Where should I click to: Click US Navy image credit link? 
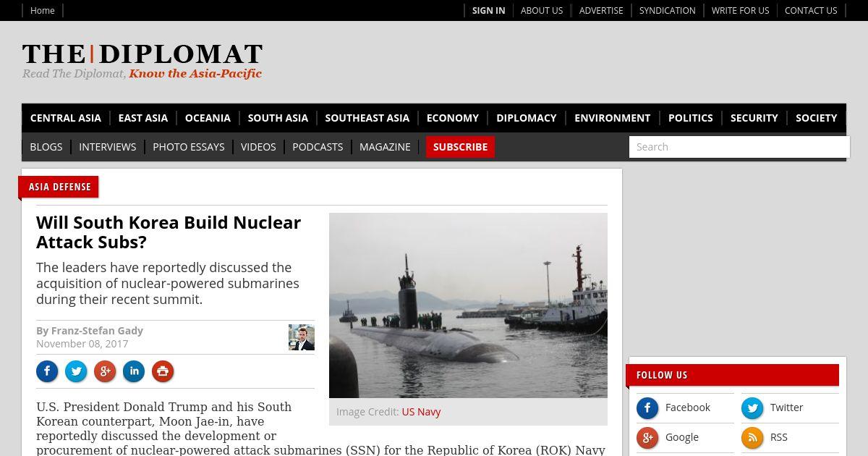click(x=421, y=412)
